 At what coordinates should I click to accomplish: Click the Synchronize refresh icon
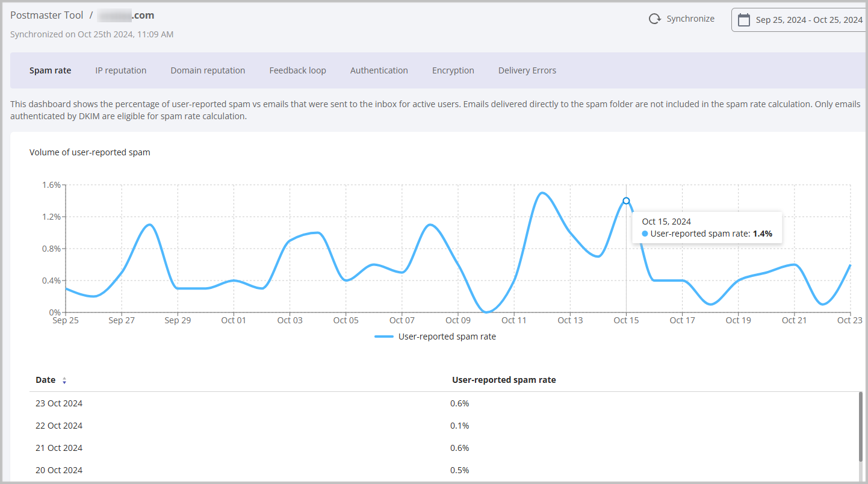[654, 19]
